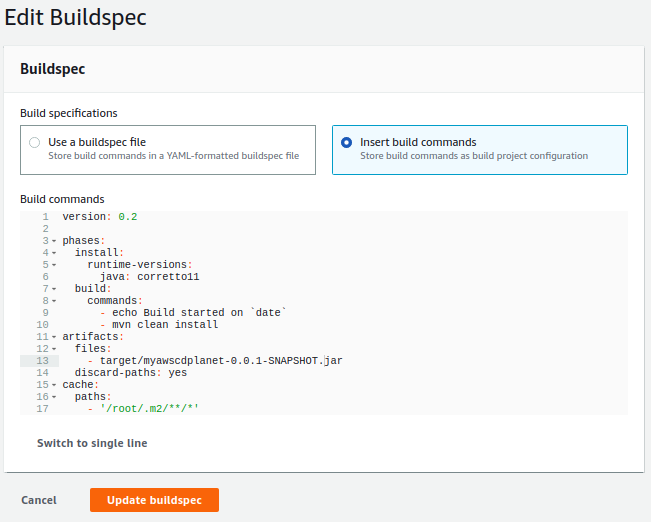The height and width of the screenshot is (522, 651).
Task: Click the '/root/.m2/**/*' cache path line
Action: pos(160,409)
